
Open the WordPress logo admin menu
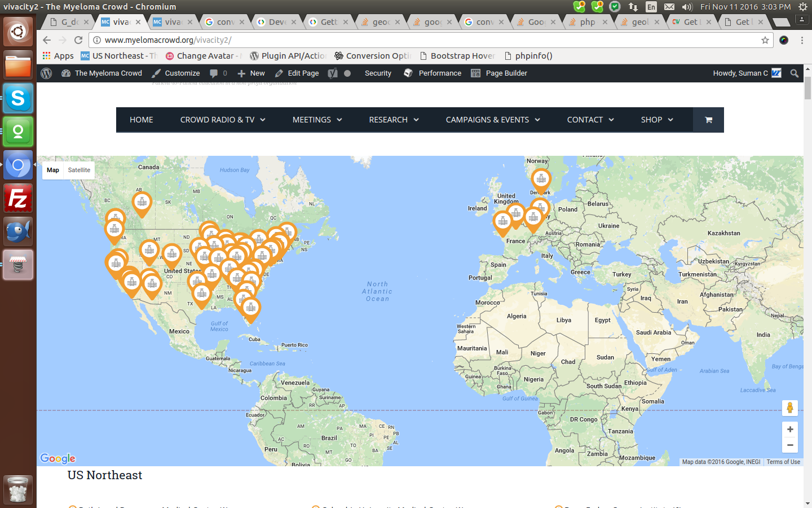(x=47, y=73)
